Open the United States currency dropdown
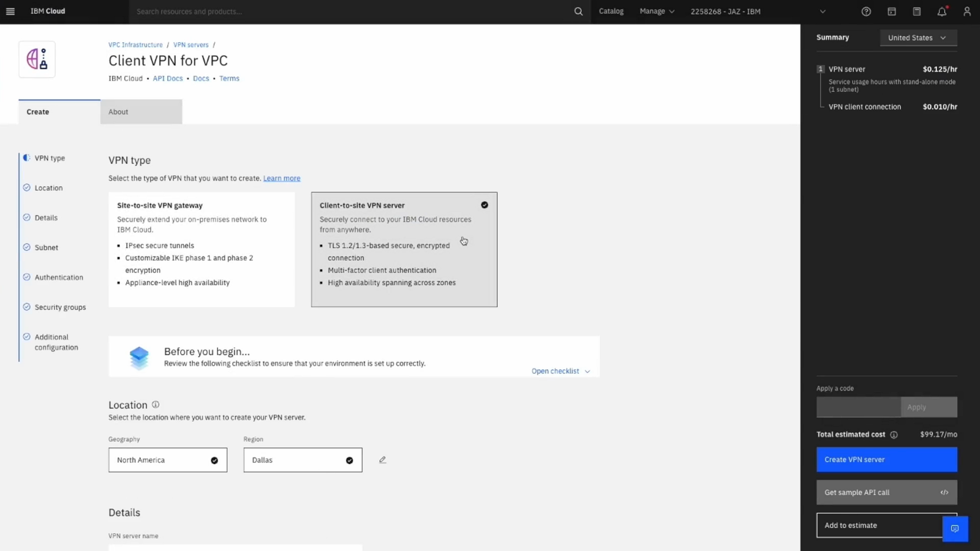The width and height of the screenshot is (980, 551). [x=918, y=37]
